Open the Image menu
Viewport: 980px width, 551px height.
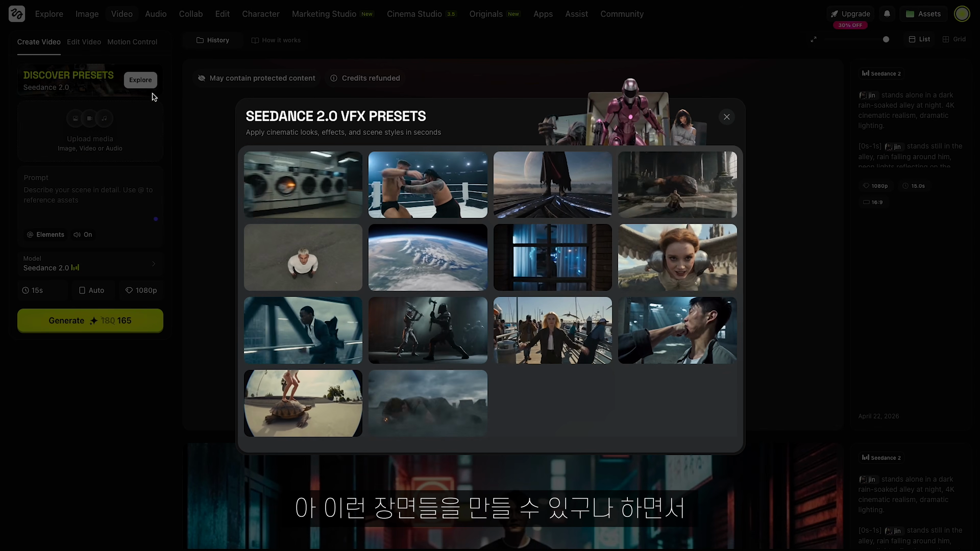87,14
